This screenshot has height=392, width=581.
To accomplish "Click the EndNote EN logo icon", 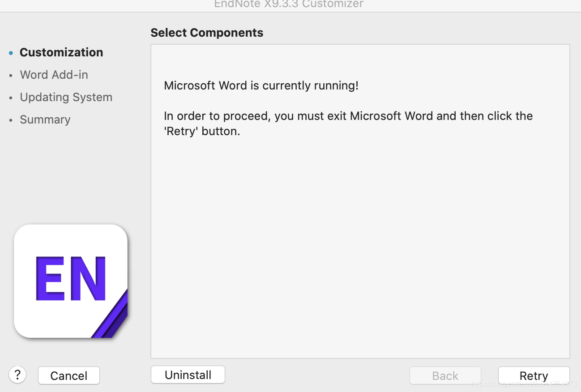I will pos(71,281).
